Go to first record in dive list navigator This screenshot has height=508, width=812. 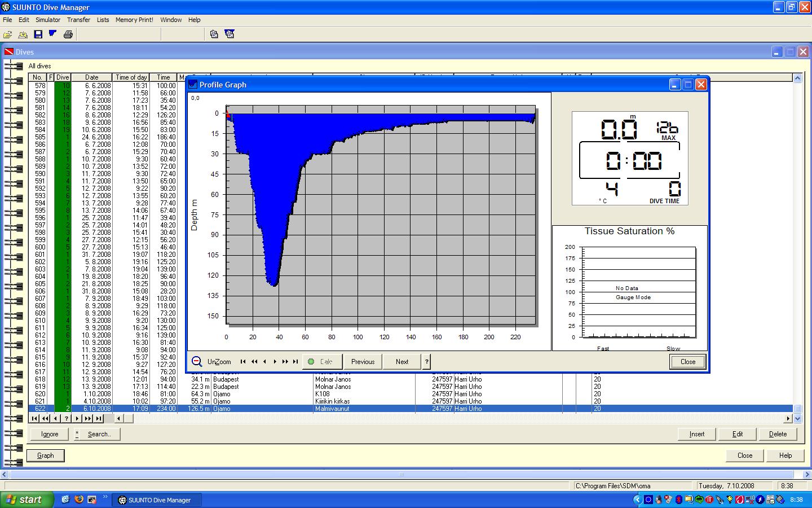pos(34,418)
